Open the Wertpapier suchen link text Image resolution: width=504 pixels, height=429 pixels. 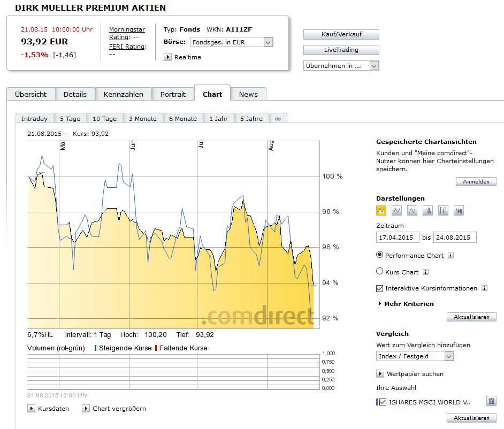tap(415, 374)
